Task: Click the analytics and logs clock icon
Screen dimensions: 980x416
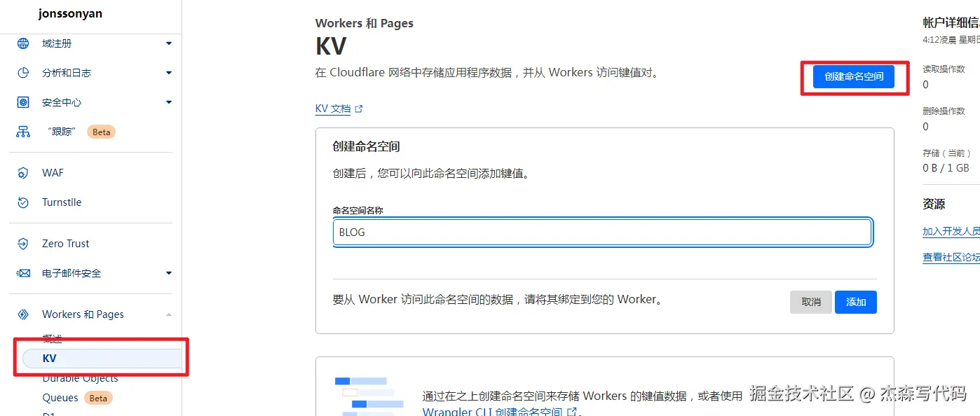Action: [x=23, y=73]
